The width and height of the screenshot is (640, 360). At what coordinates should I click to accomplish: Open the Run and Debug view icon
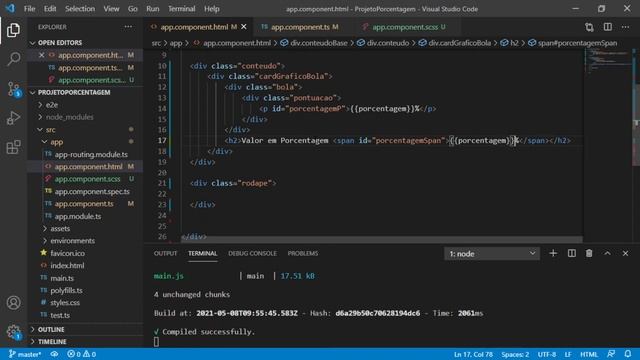(13, 118)
